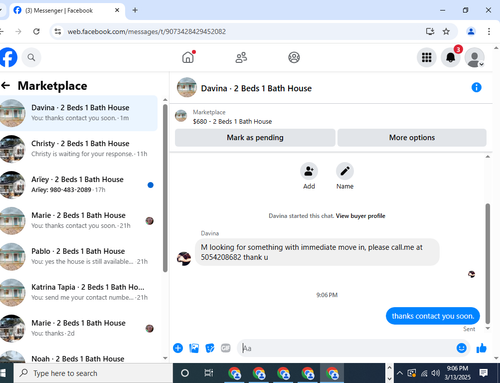Open Katrina Tapia conversation
The image size is (500, 383).
pos(78,292)
